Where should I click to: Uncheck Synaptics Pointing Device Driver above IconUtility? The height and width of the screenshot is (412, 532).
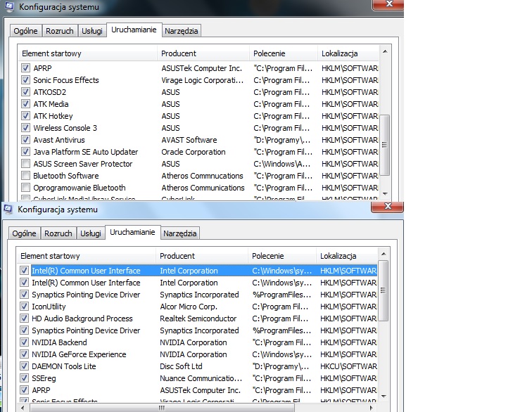coord(24,295)
